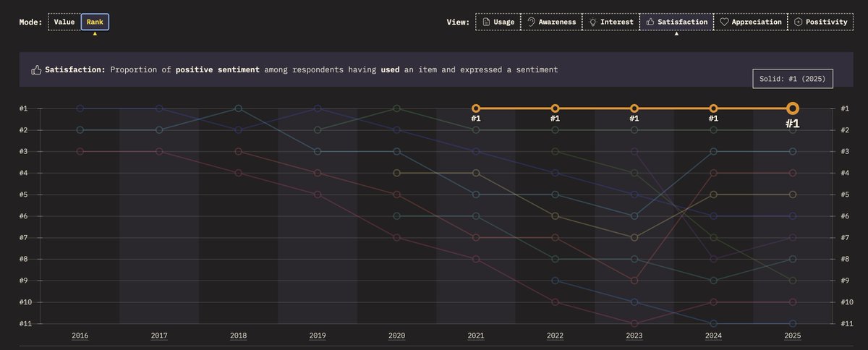Switch to the Awareness view
The height and width of the screenshot is (350, 868).
[551, 22]
